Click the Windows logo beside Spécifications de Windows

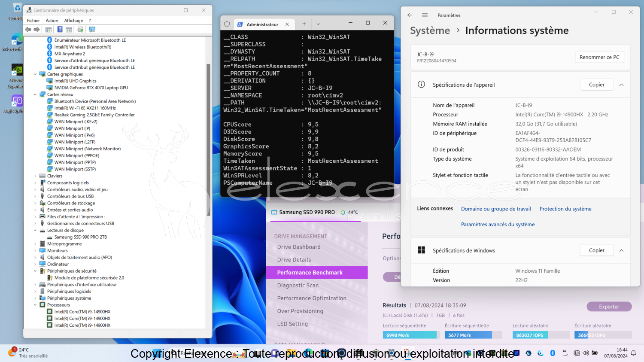(422, 250)
